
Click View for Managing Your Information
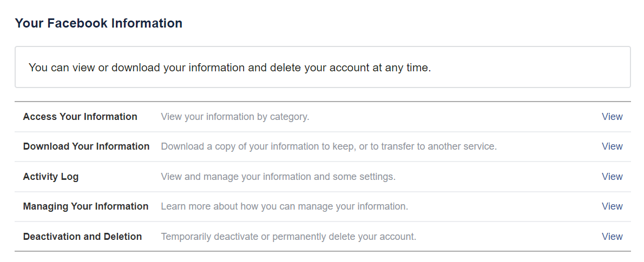[612, 206]
